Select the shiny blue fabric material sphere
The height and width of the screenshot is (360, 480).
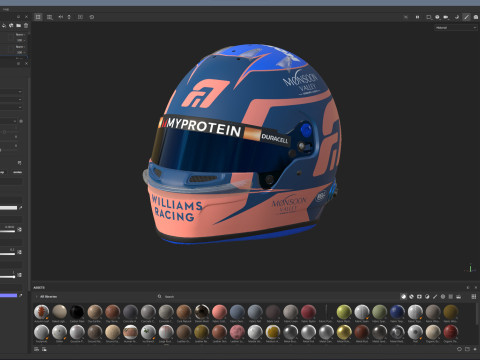coord(397,312)
